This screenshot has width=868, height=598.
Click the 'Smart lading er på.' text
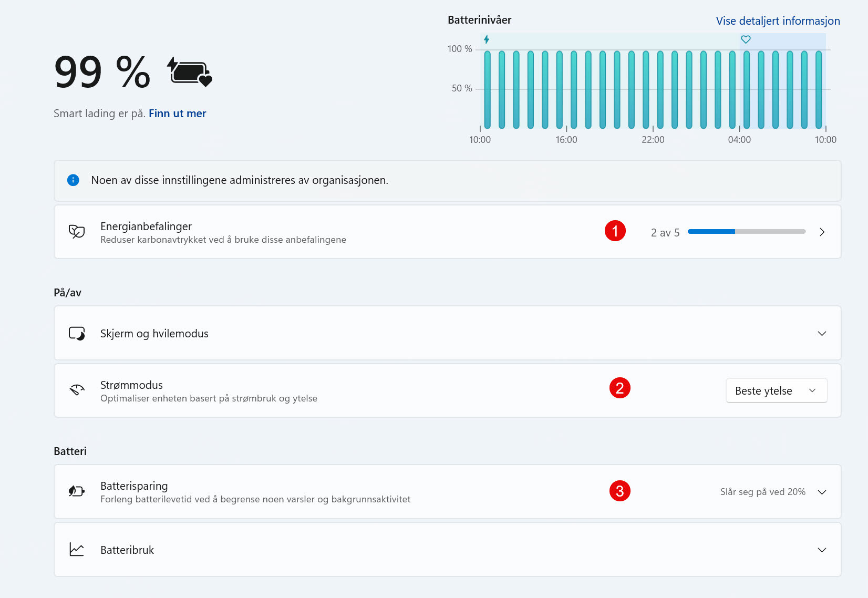click(99, 114)
